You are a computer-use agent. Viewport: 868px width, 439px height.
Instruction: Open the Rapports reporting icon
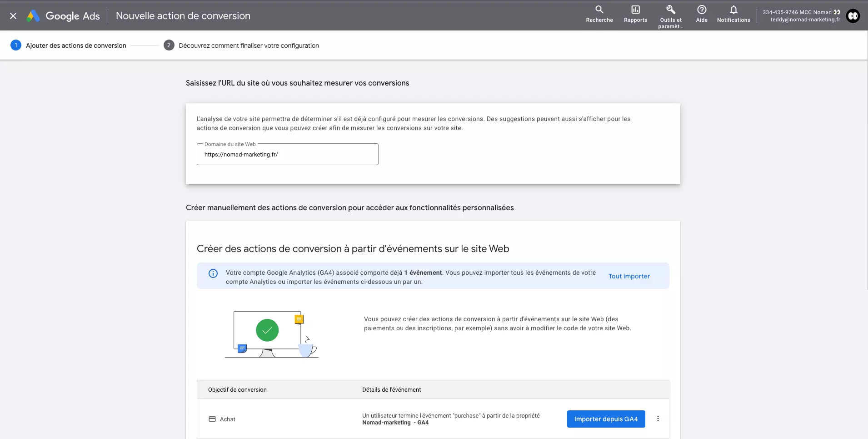(635, 13)
